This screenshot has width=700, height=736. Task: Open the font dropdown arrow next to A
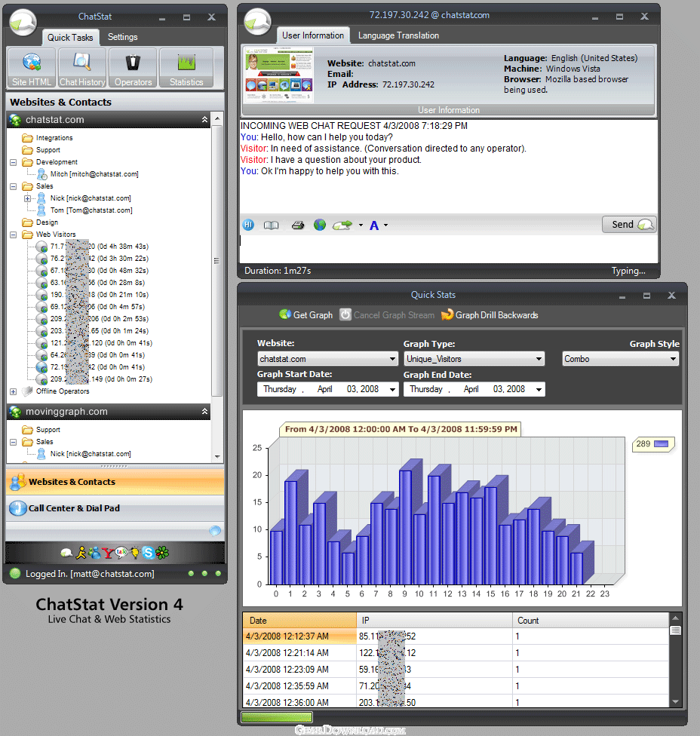pyautogui.click(x=385, y=225)
